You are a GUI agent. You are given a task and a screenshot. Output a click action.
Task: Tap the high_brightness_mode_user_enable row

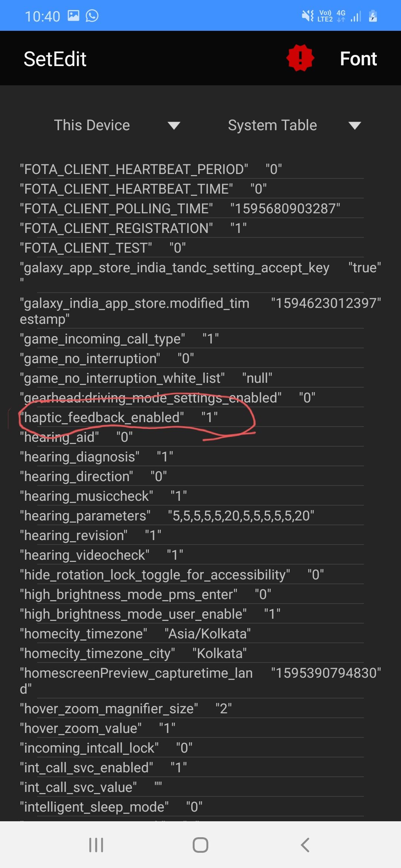click(x=150, y=614)
